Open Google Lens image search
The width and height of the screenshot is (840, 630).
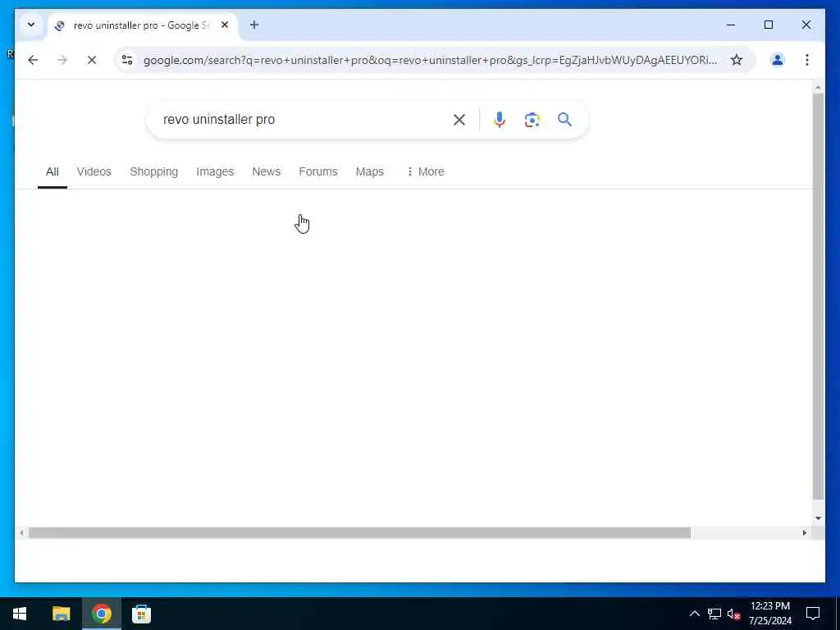(532, 120)
